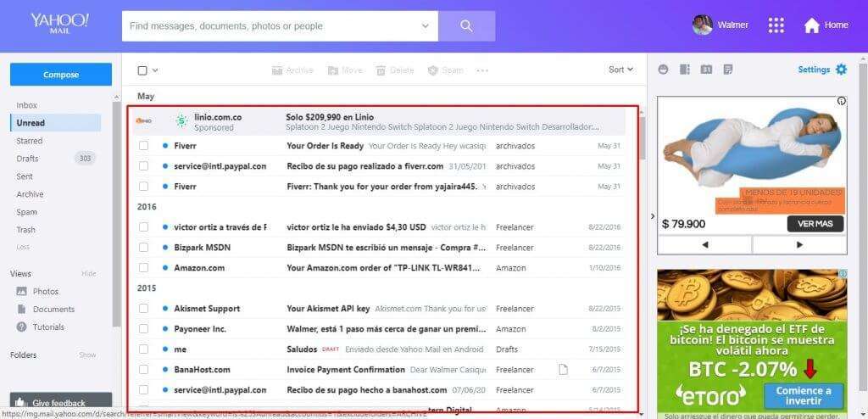Open the Sent folder

point(25,176)
